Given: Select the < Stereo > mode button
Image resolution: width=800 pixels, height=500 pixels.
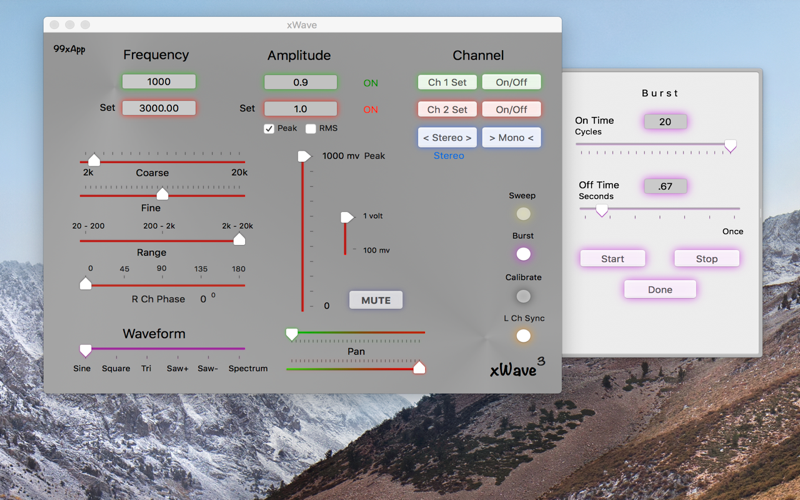Looking at the screenshot, I should [447, 138].
